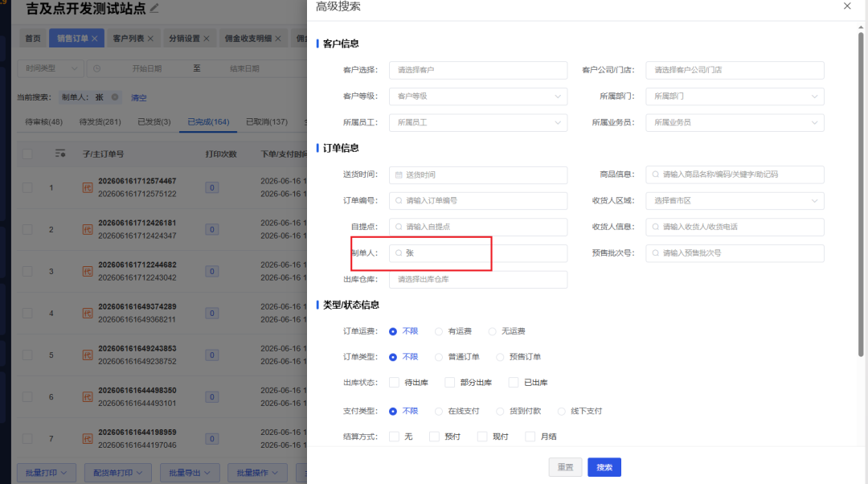Image resolution: width=868 pixels, height=484 pixels.
Task: Expand the 批量打印 dropdown button
Action: click(x=46, y=473)
